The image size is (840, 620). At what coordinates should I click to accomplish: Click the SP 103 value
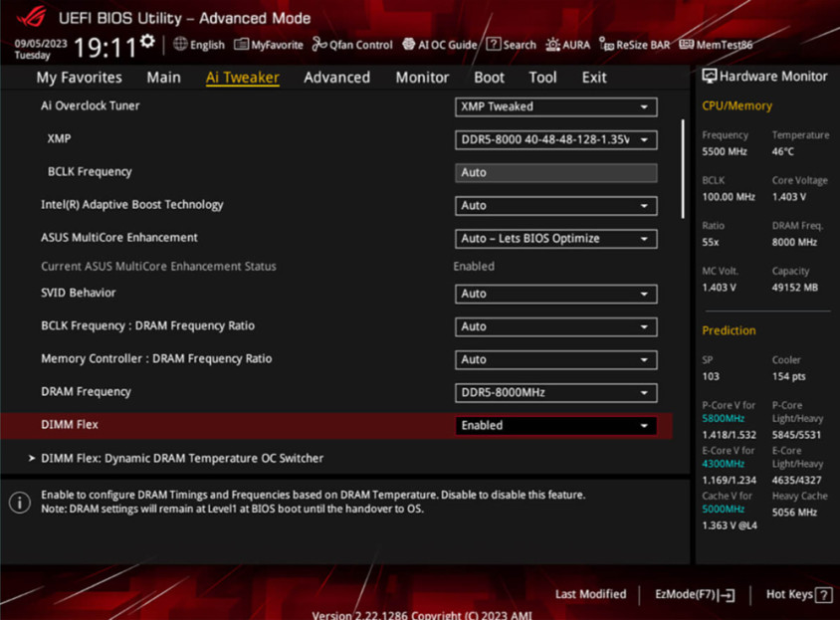711,377
